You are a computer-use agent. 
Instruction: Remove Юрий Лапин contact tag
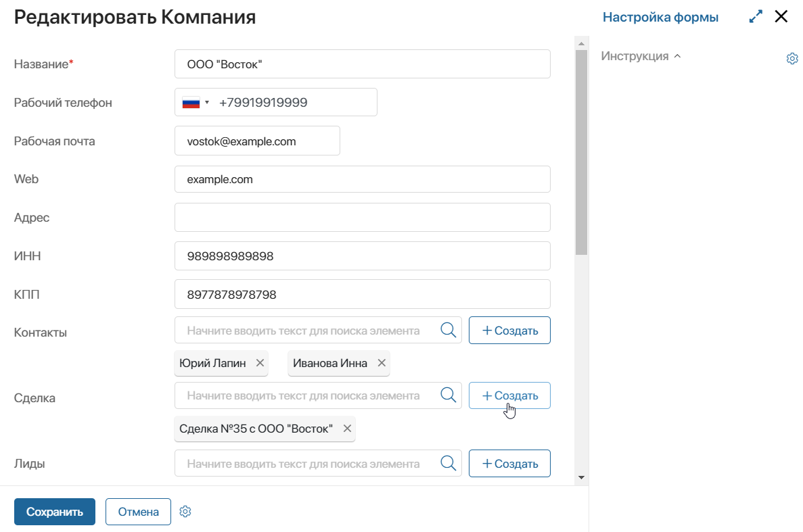[x=260, y=363]
